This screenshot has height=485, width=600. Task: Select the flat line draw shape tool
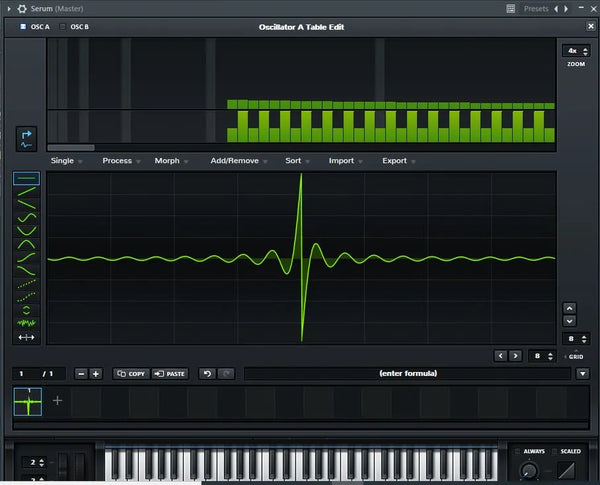pyautogui.click(x=27, y=179)
